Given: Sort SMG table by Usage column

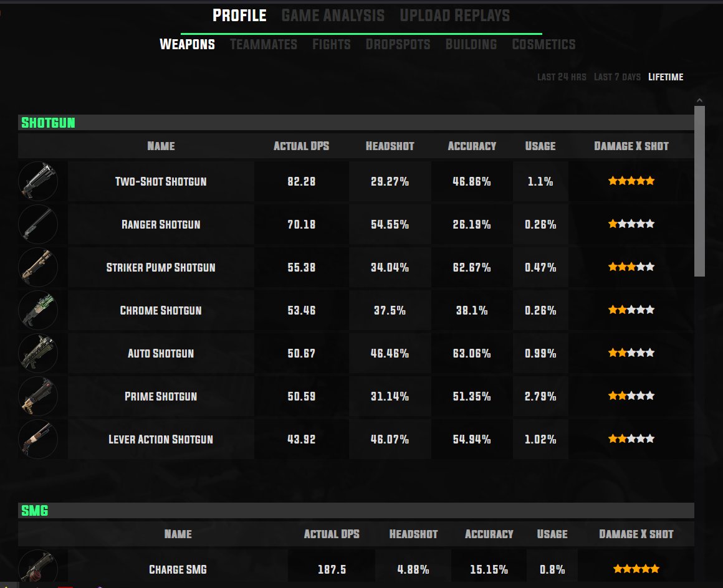Looking at the screenshot, I should (x=552, y=534).
